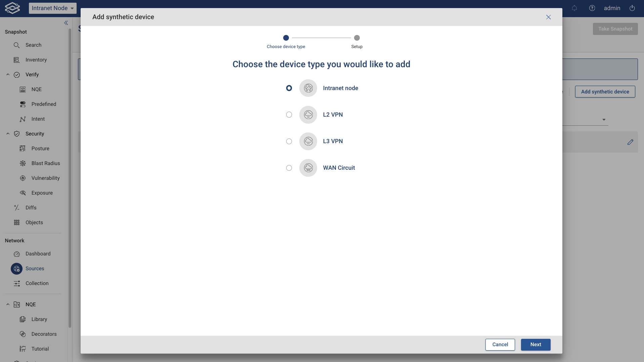Select the Sources icon under Network
Viewport: 644px width, 362px height.
[16, 269]
